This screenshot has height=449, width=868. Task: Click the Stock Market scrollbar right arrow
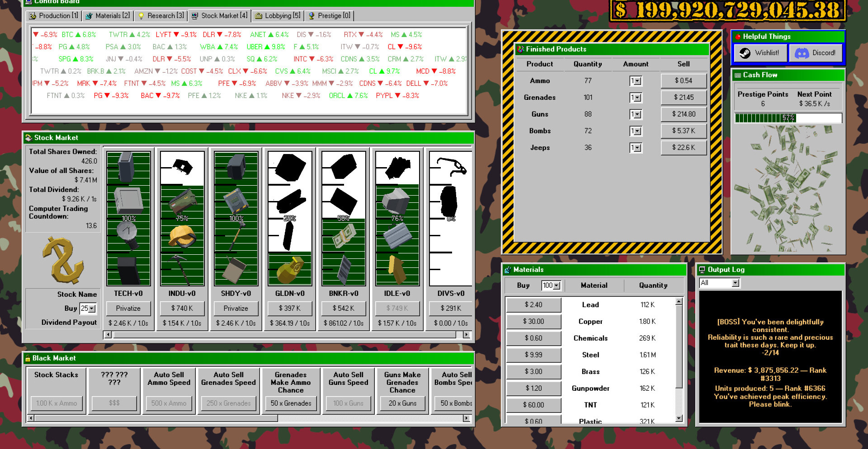click(466, 335)
